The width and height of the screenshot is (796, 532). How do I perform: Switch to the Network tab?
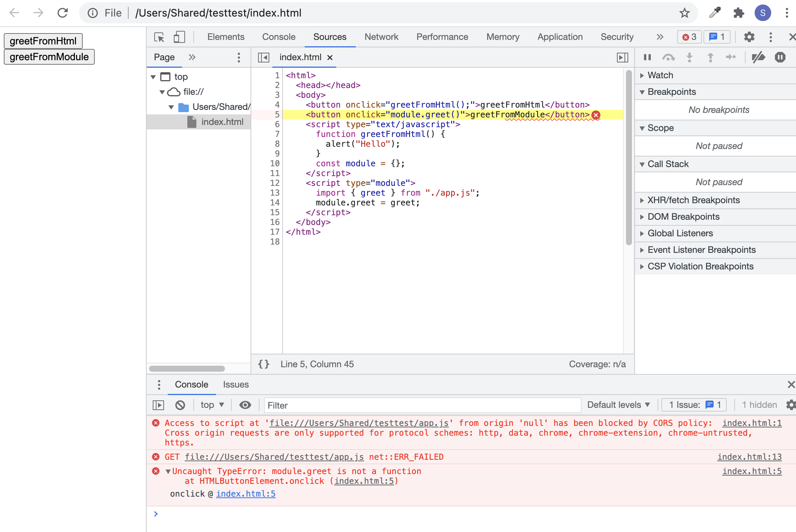click(381, 37)
